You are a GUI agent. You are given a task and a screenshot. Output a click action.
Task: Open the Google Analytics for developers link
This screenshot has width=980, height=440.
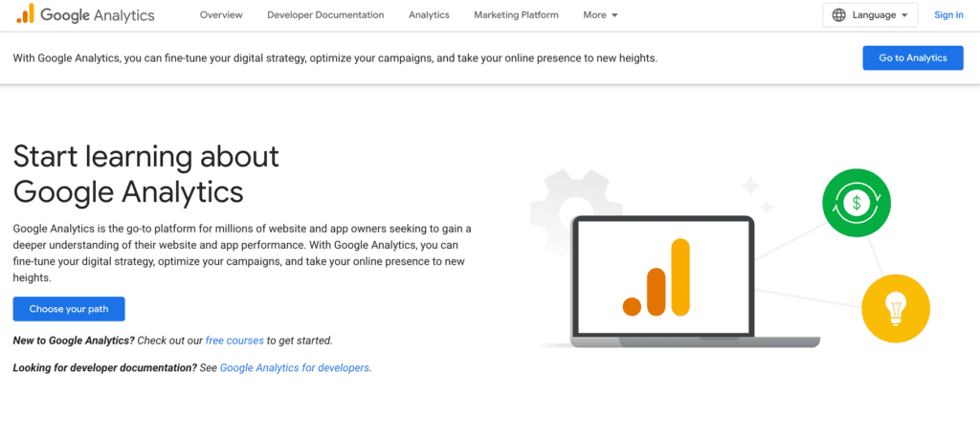point(295,368)
